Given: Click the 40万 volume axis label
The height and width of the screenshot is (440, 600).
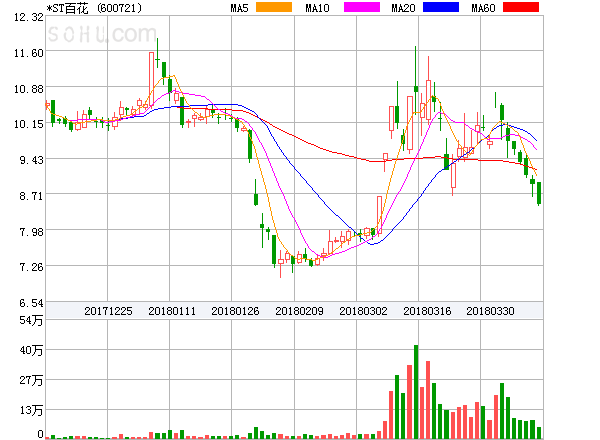Looking at the screenshot, I should pyautogui.click(x=31, y=350).
